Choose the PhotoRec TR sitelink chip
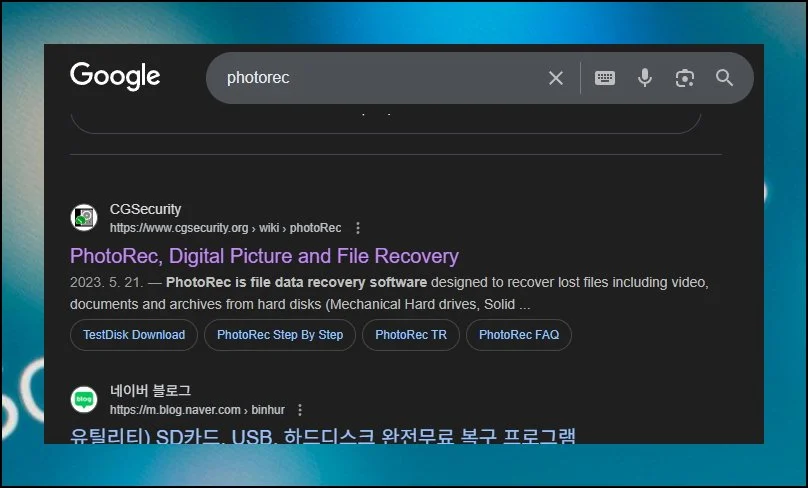The height and width of the screenshot is (488, 808). click(411, 335)
